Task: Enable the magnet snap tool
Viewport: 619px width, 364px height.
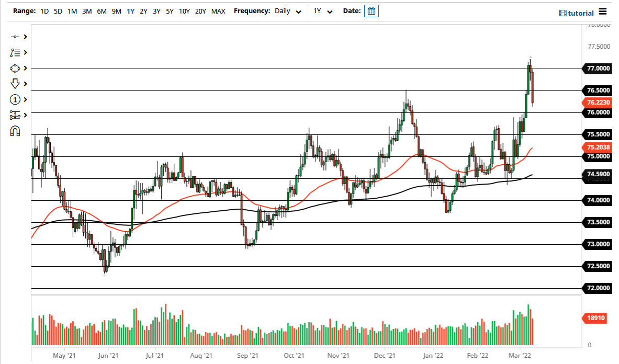Action: pos(15,131)
